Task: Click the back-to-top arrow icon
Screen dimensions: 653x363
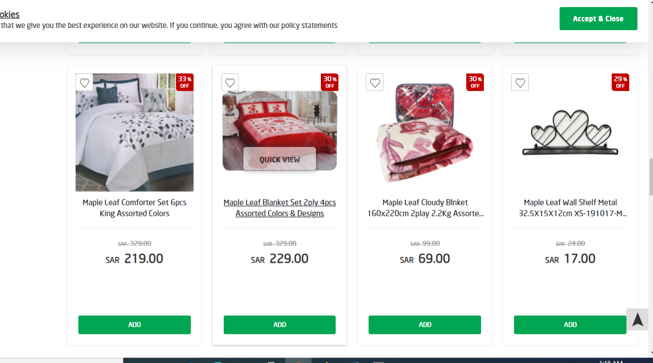Action: click(638, 320)
